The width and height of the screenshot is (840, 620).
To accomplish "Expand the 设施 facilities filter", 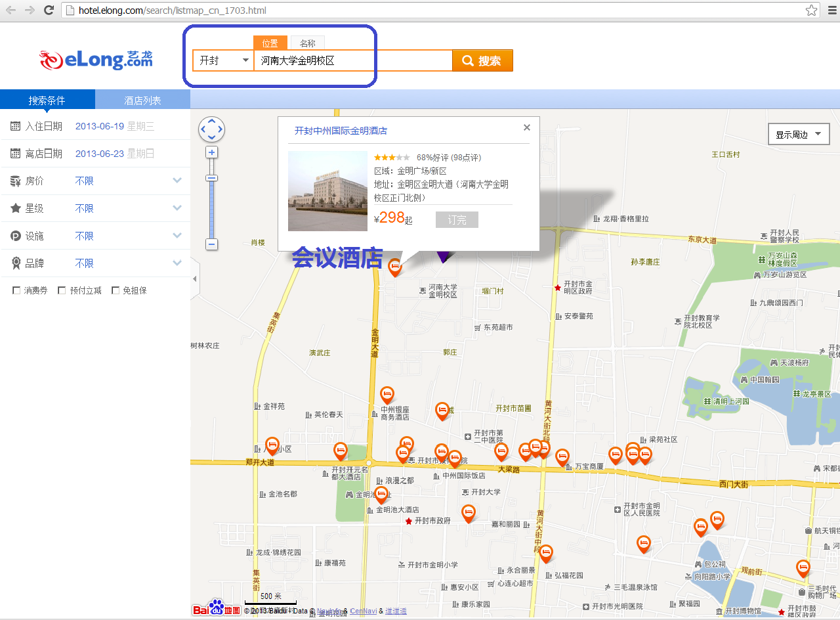I will point(177,236).
